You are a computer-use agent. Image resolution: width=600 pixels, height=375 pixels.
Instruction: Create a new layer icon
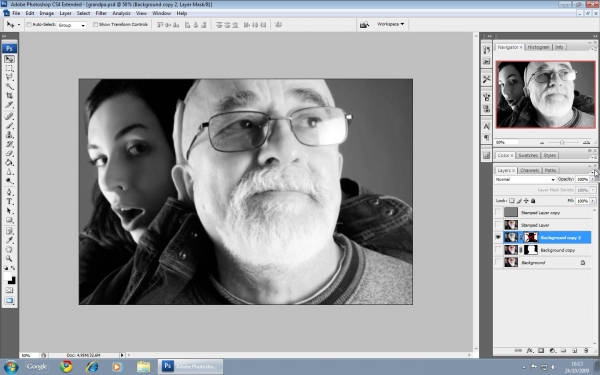(x=575, y=350)
